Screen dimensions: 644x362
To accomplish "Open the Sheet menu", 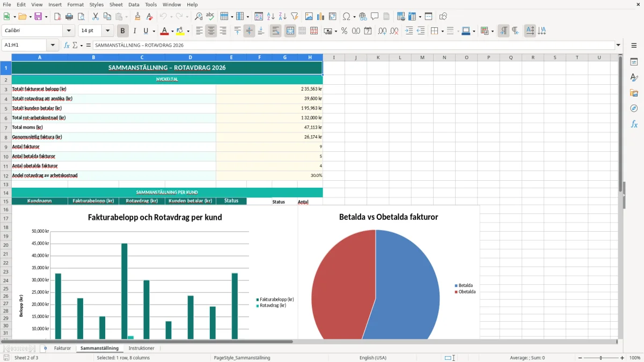I will point(116,4).
